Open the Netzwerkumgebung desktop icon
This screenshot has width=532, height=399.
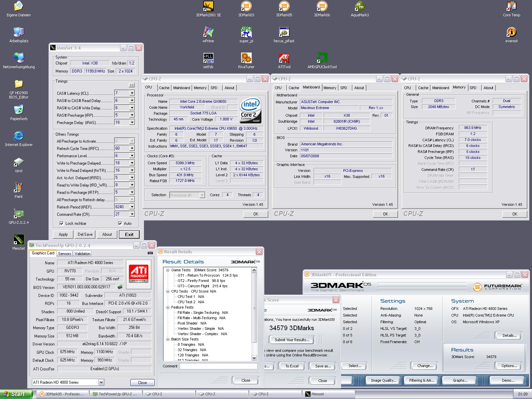click(x=19, y=61)
